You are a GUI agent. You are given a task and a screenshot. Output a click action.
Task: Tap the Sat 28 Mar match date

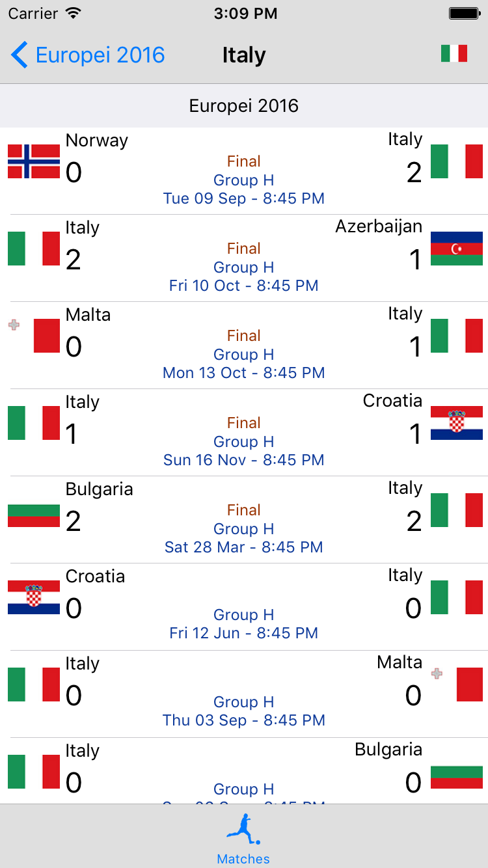click(x=243, y=547)
